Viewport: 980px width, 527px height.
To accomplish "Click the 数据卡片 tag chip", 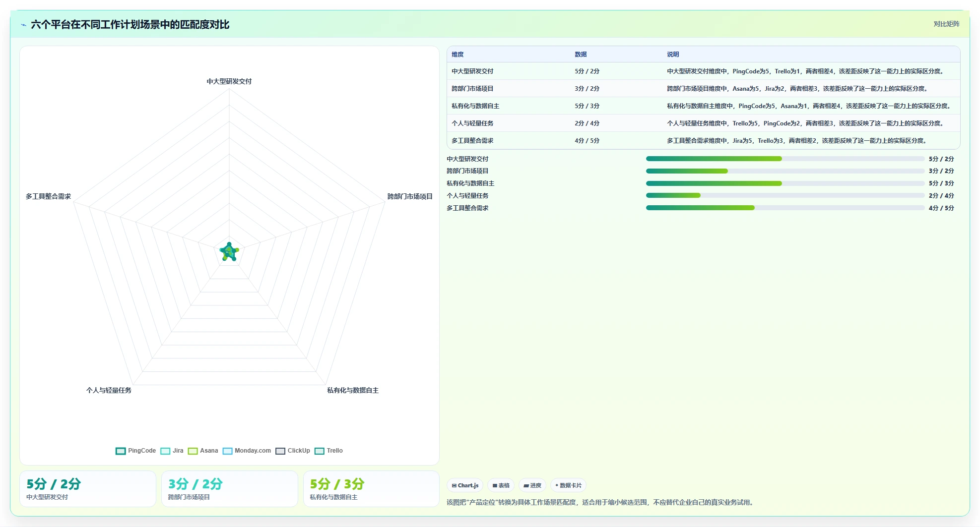I will click(568, 485).
